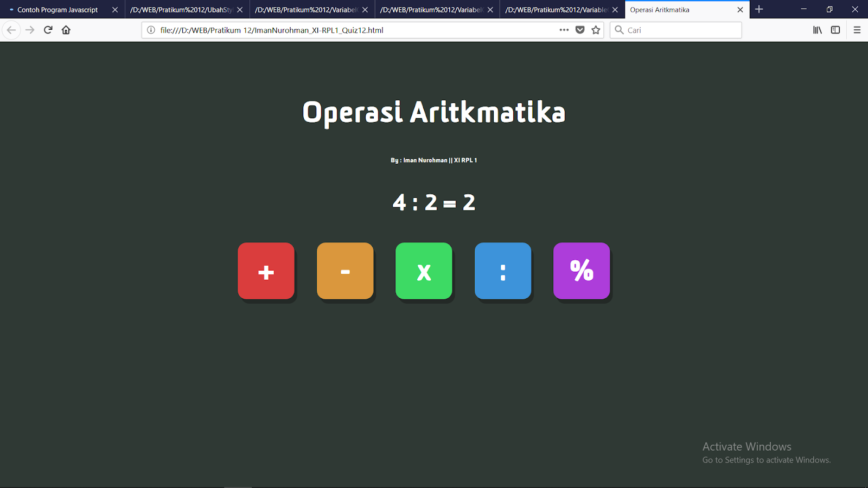This screenshot has height=488, width=868.
Task: Toggle the sidebar view icon
Action: (x=835, y=30)
